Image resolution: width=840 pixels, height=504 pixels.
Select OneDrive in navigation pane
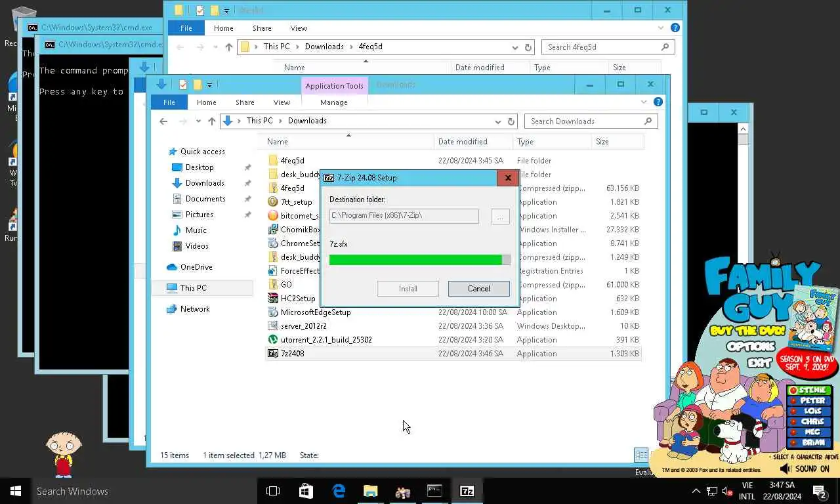(196, 267)
